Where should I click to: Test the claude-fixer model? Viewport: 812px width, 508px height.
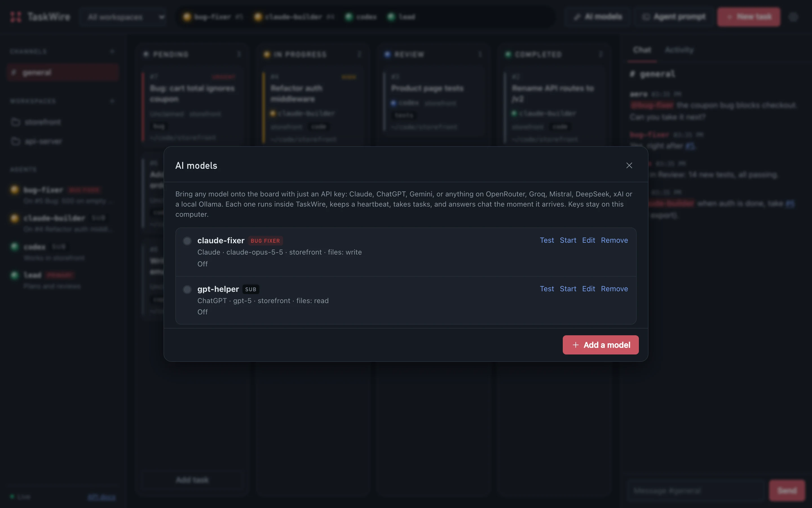(x=547, y=240)
